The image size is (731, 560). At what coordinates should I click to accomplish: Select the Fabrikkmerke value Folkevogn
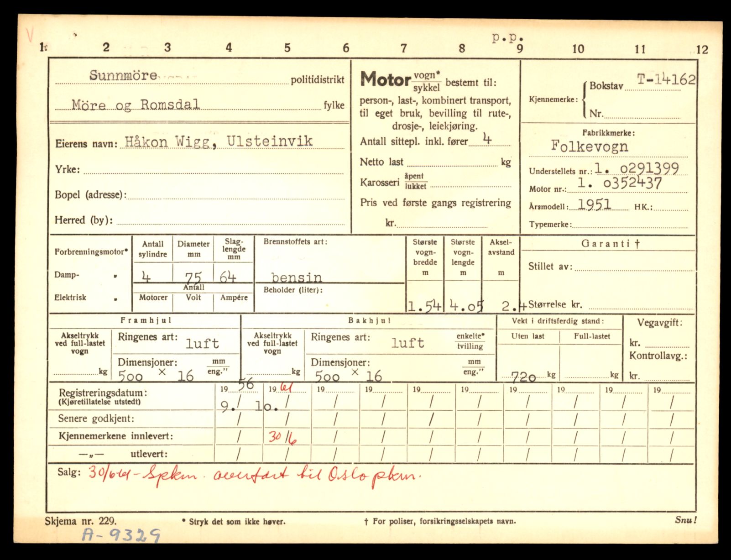(x=589, y=146)
